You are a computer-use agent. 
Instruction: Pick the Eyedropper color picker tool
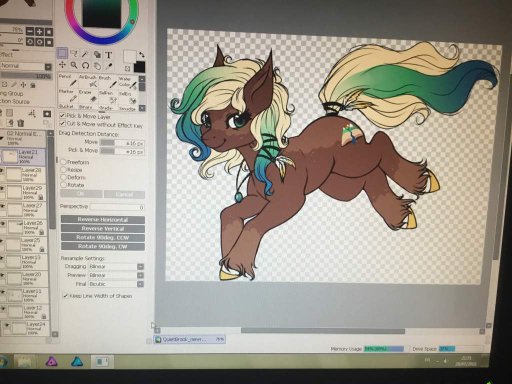tap(109, 66)
